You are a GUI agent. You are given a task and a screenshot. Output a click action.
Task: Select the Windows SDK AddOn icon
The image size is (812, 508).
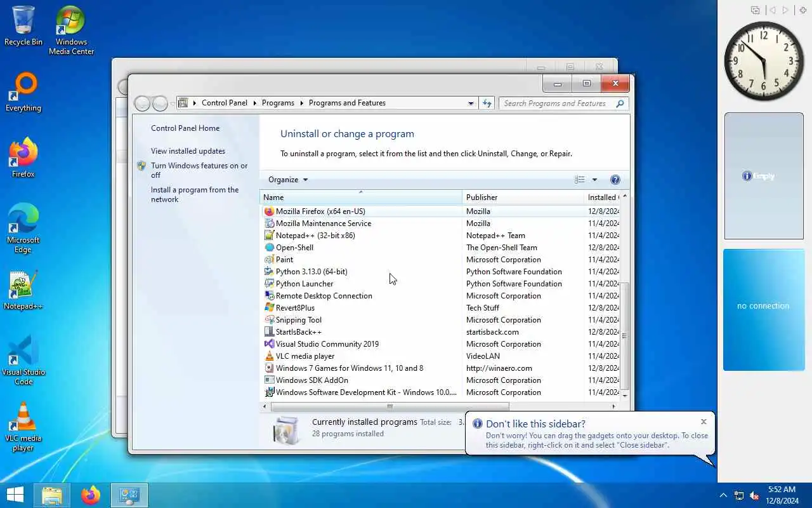(x=269, y=380)
